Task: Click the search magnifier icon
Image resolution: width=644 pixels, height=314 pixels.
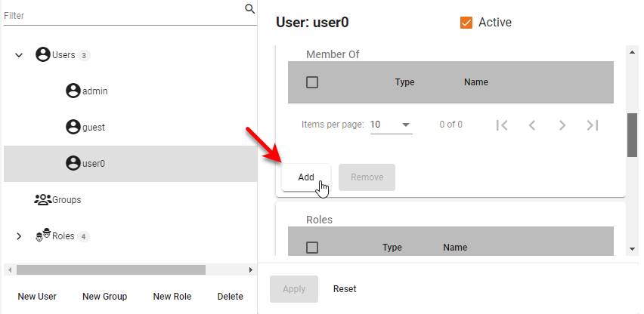Action: click(249, 8)
